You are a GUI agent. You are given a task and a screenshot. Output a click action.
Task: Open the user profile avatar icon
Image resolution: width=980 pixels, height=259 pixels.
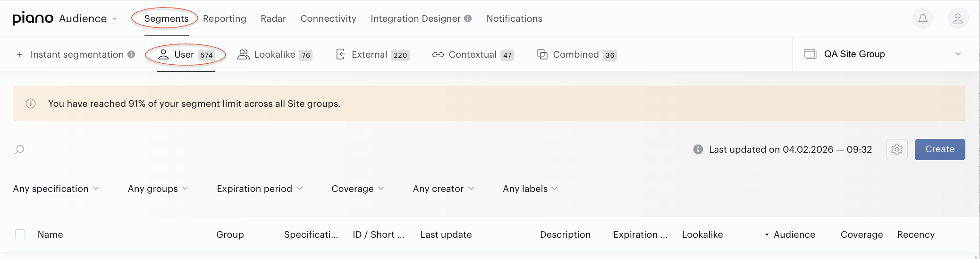click(958, 18)
